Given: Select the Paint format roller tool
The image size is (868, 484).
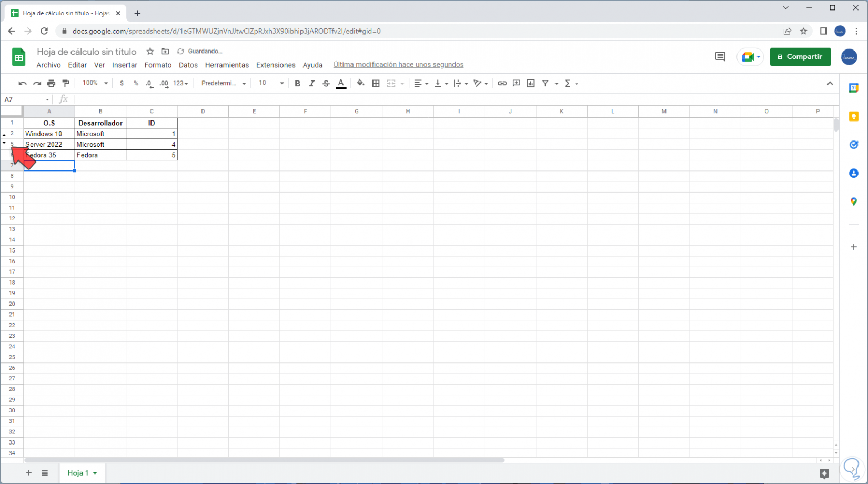Looking at the screenshot, I should click(66, 83).
